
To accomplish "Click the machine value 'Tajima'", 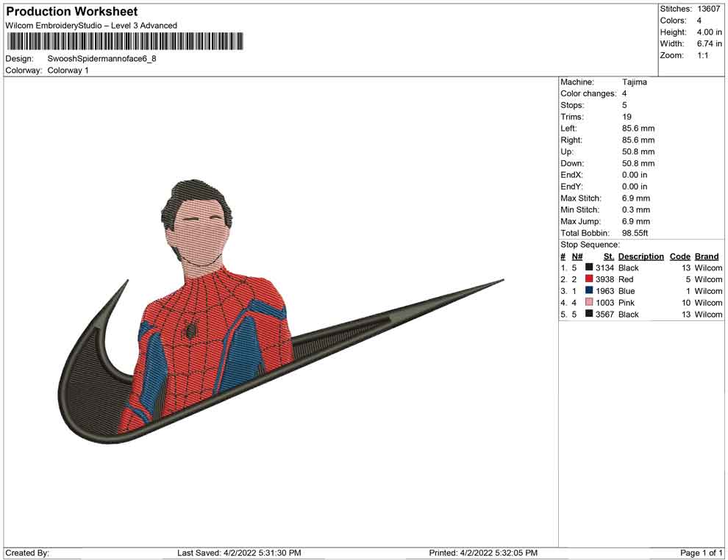I will (x=634, y=82).
